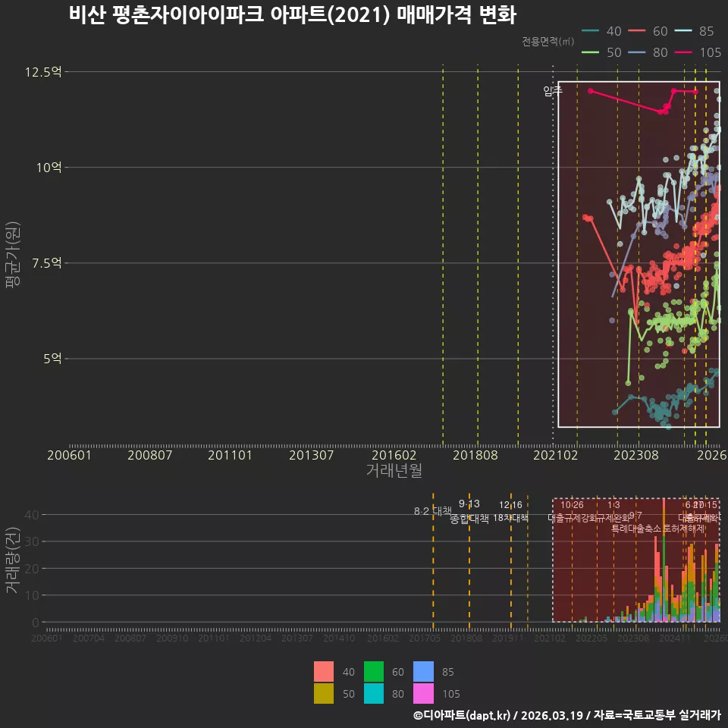
Task: Click the blue-gray line swatch for 80㎡ in top legend
Action: 636,52
